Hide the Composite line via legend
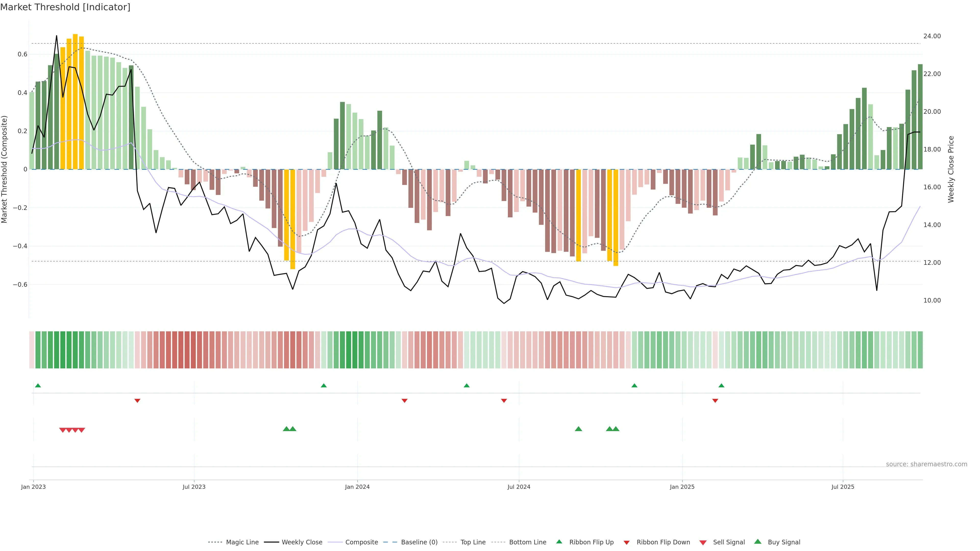This screenshot has height=551, width=980. click(x=361, y=542)
